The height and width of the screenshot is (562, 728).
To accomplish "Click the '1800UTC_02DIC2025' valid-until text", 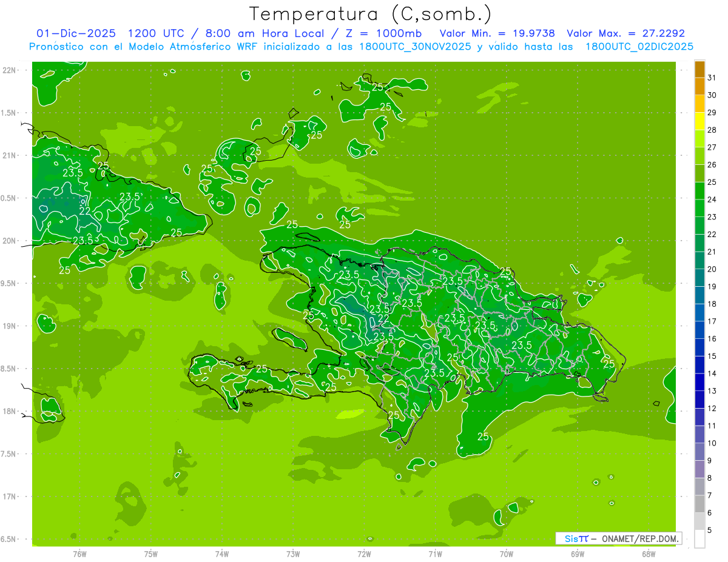I will click(x=639, y=47).
